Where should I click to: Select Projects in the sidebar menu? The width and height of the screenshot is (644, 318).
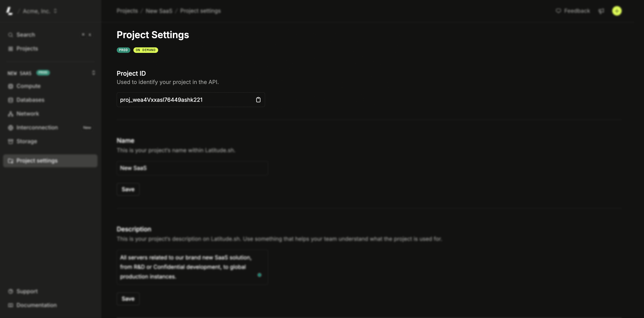click(27, 48)
